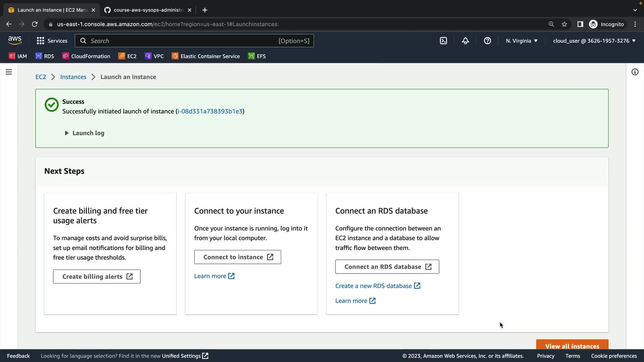This screenshot has height=362, width=644.
Task: Open the info panel icon
Action: (x=635, y=72)
